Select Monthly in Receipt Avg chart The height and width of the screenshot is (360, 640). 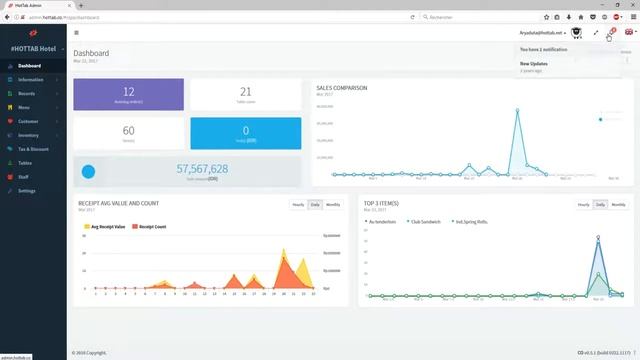(333, 204)
